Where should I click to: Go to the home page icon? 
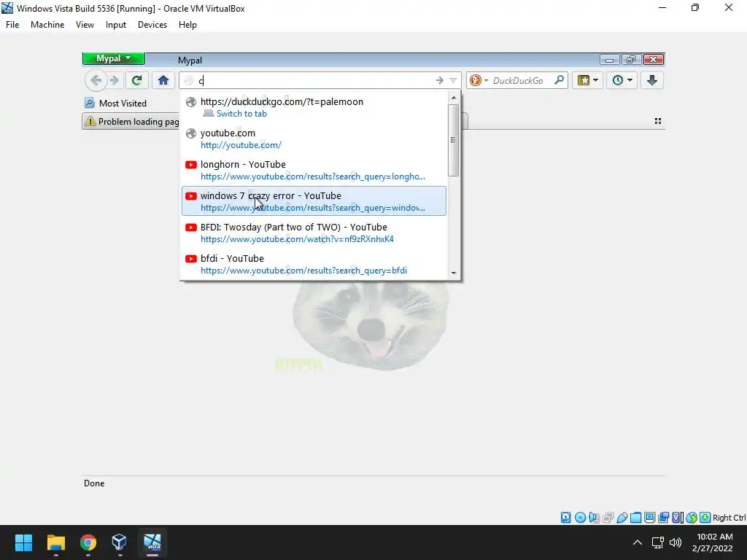click(x=163, y=80)
